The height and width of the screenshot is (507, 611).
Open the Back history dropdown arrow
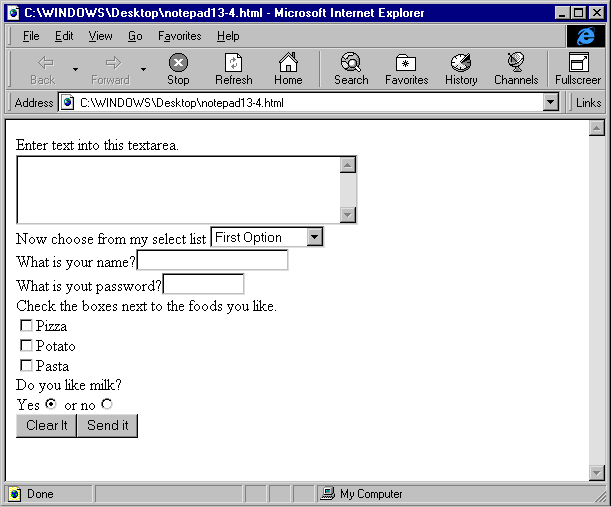tap(75, 69)
